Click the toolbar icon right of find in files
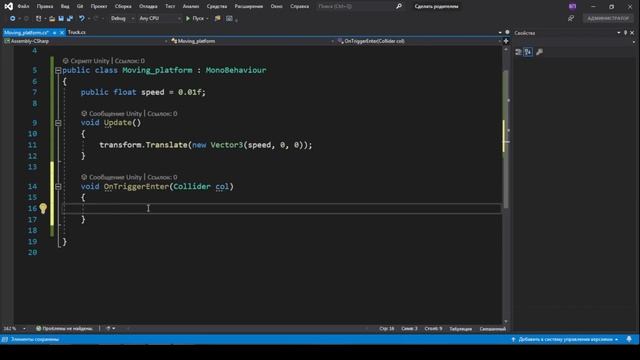 point(229,18)
